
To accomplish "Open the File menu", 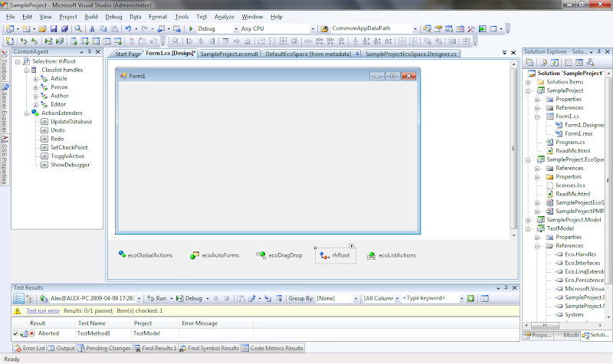I will click(11, 17).
